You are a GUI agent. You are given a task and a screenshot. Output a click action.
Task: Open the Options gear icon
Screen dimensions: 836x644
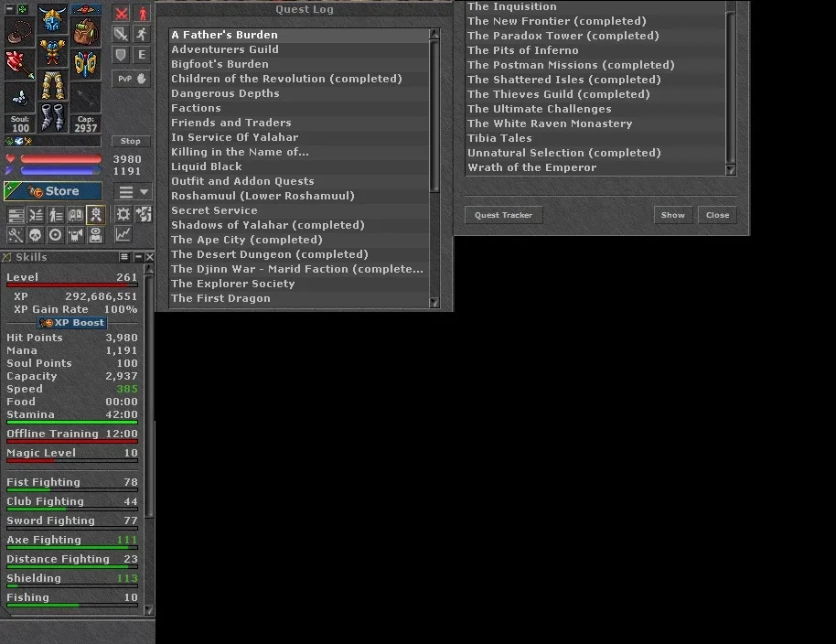(123, 215)
